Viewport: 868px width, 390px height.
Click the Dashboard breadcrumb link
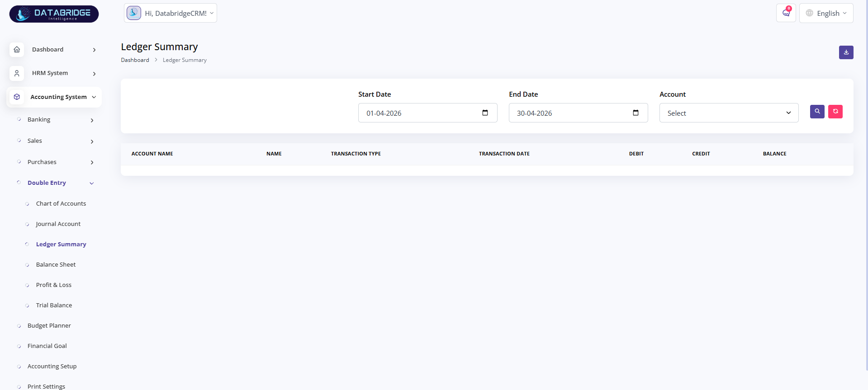pyautogui.click(x=135, y=60)
